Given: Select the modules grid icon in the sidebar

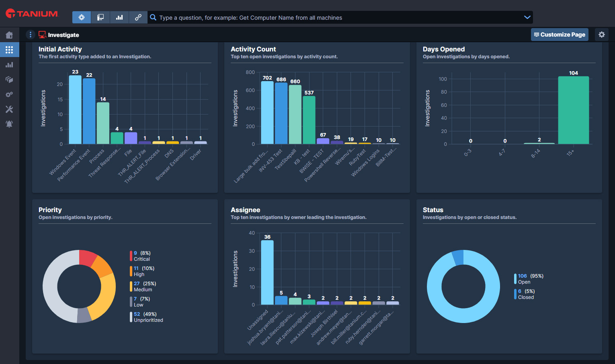Looking at the screenshot, I should click(x=9, y=50).
